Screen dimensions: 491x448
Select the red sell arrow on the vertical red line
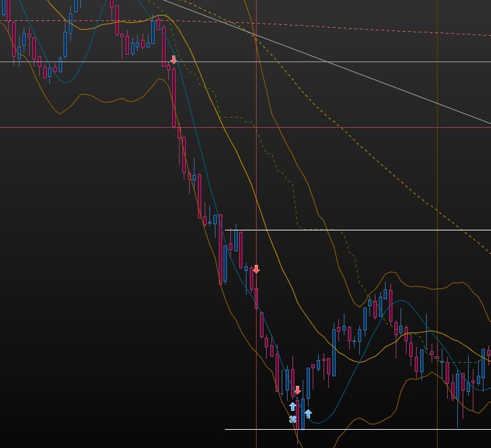coord(256,269)
